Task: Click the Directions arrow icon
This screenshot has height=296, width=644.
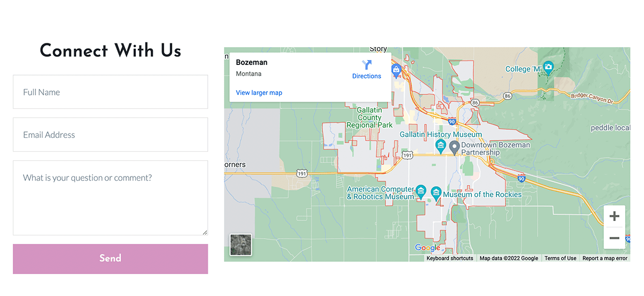Action: [x=367, y=65]
